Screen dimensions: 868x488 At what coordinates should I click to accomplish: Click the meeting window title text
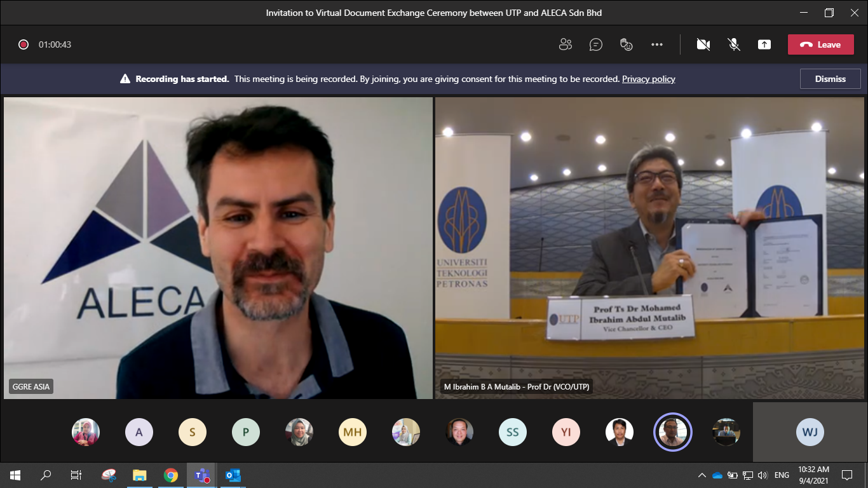434,13
